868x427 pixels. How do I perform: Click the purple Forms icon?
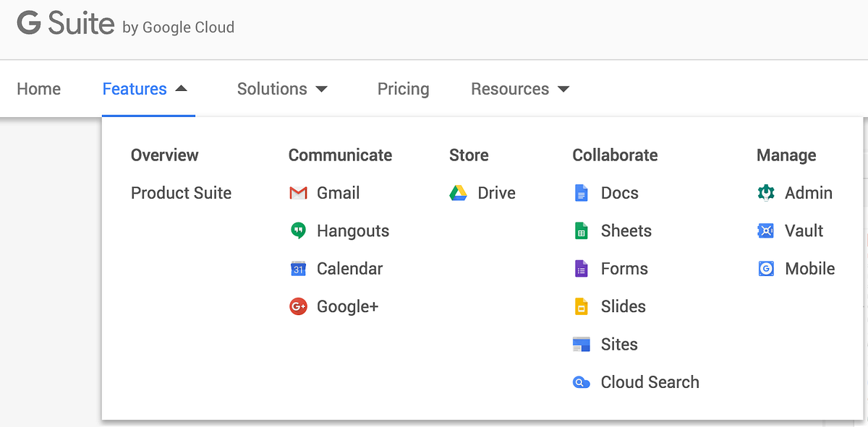click(x=581, y=269)
